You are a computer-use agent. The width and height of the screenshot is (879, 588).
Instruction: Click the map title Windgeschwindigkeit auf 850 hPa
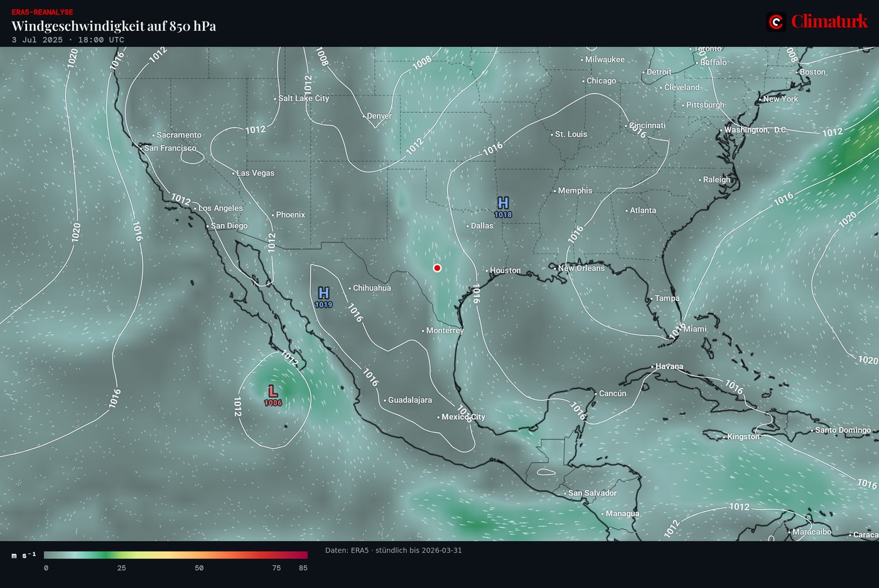coord(114,26)
